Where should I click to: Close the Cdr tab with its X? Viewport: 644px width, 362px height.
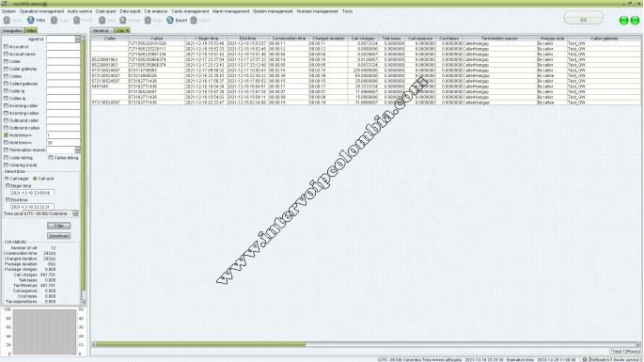coord(127,30)
